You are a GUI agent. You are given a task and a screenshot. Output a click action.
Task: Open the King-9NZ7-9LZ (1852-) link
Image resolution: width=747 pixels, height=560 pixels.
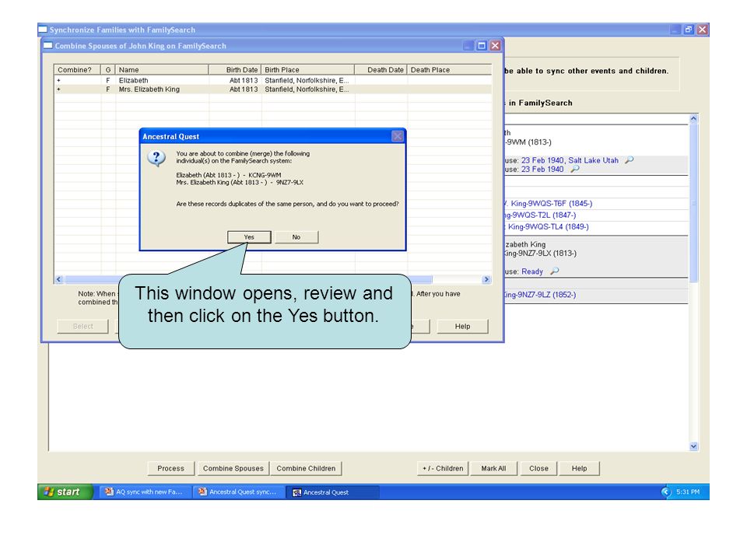[540, 295]
